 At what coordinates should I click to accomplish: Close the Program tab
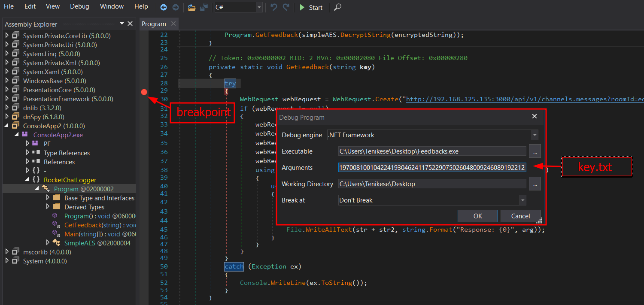point(173,24)
